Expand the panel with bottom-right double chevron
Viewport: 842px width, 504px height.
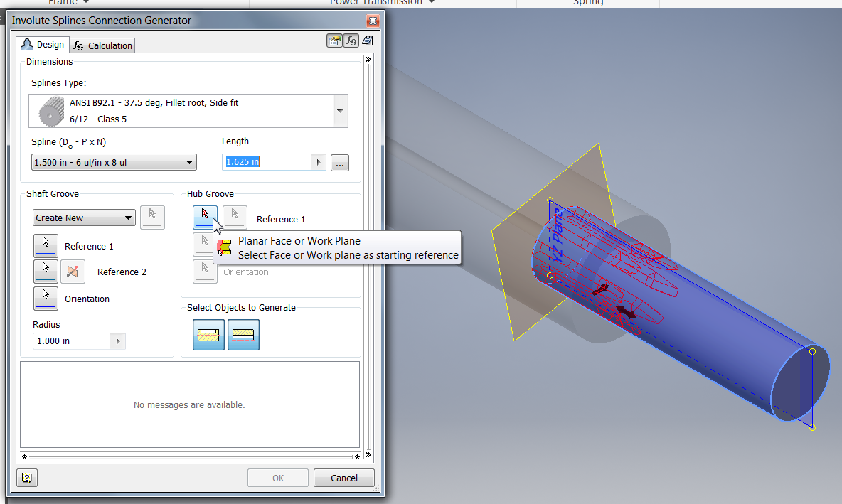pos(368,455)
